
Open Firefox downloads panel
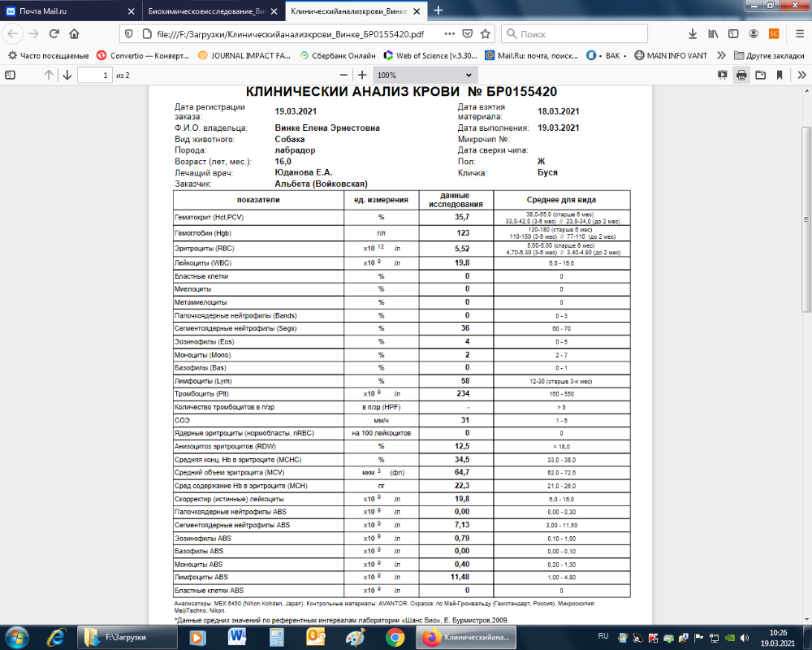click(x=693, y=34)
